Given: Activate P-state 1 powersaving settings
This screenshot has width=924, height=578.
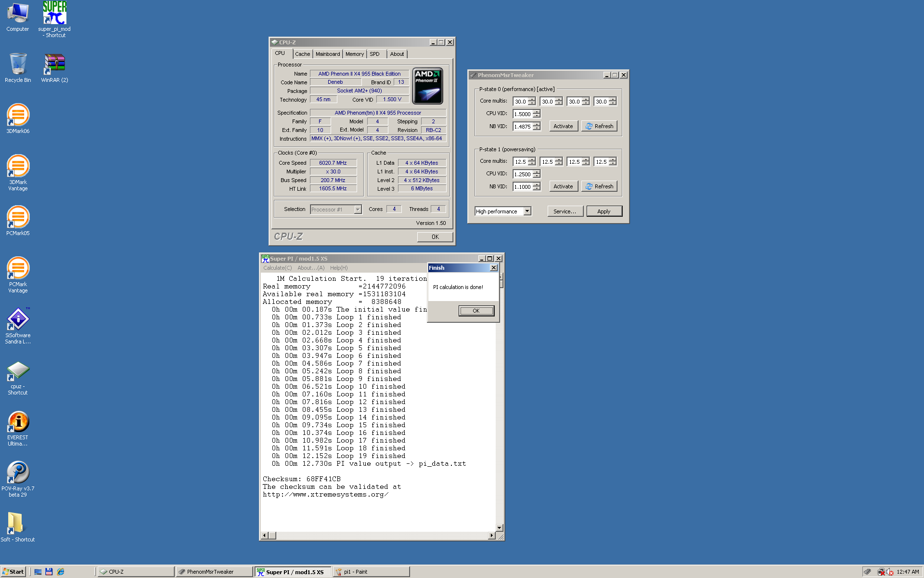Looking at the screenshot, I should [x=563, y=186].
